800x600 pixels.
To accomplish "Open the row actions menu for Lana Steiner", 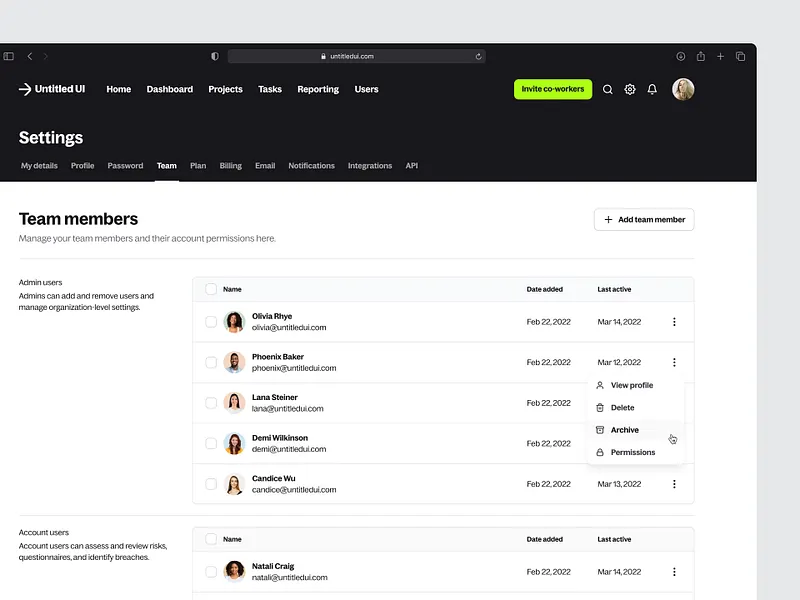I will 674,403.
